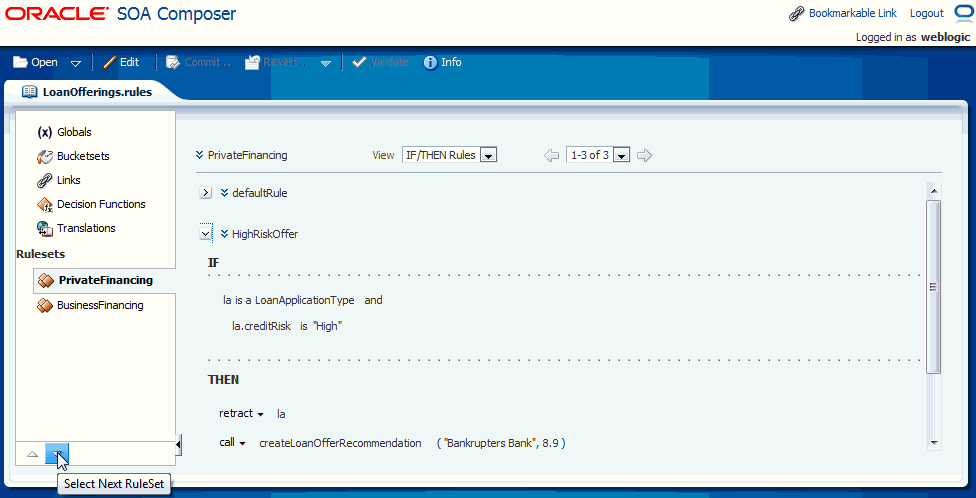Open the Open folder menu
Image resolution: width=976 pixels, height=498 pixels.
click(x=35, y=62)
